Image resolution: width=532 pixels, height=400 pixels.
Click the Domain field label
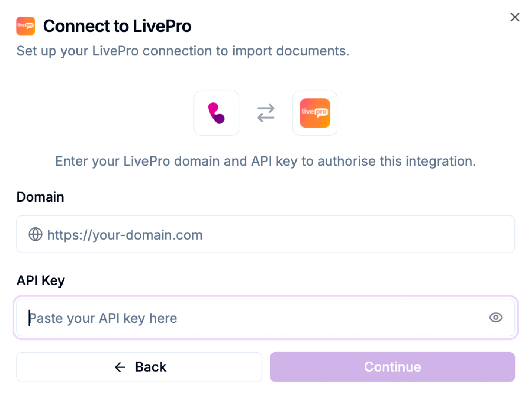tap(40, 197)
